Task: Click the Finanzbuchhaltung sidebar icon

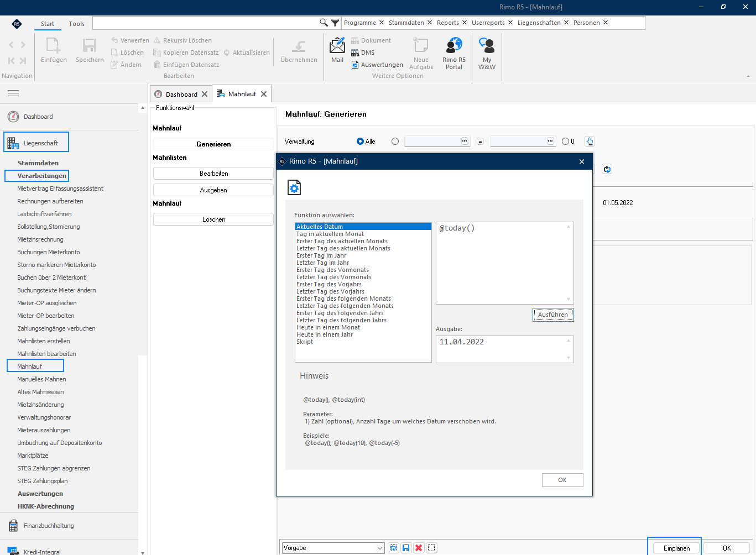Action: (13, 526)
